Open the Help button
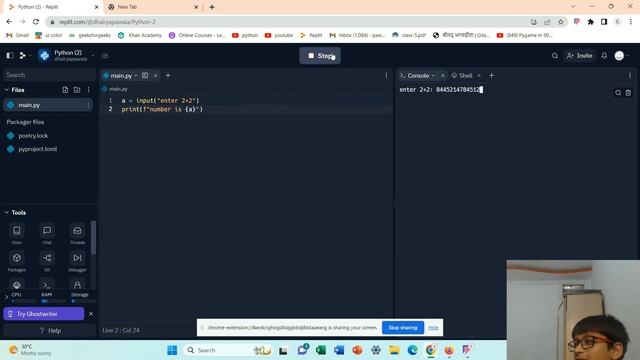The width and height of the screenshot is (640, 360). click(x=50, y=331)
